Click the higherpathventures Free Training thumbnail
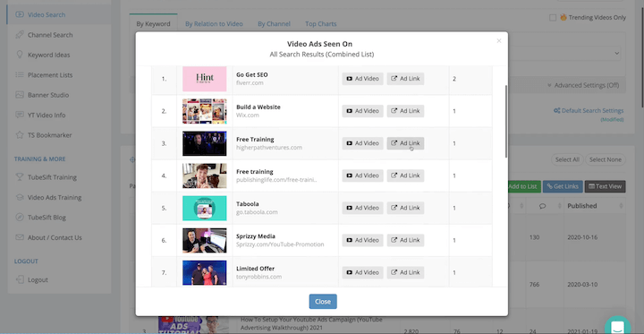This screenshot has height=334, width=644. pos(205,143)
